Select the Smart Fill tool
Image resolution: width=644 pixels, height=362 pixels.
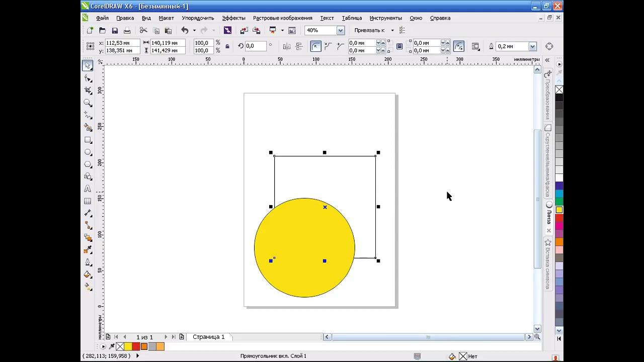(x=88, y=128)
